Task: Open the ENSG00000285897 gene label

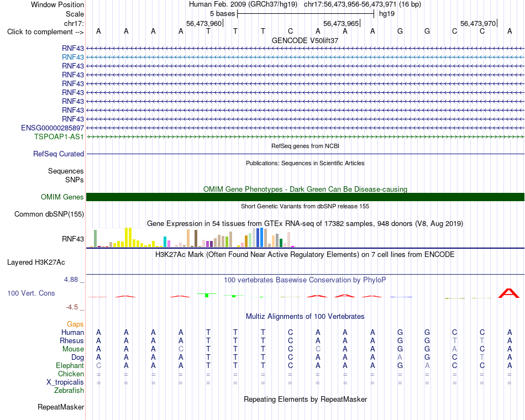Action: coord(53,128)
